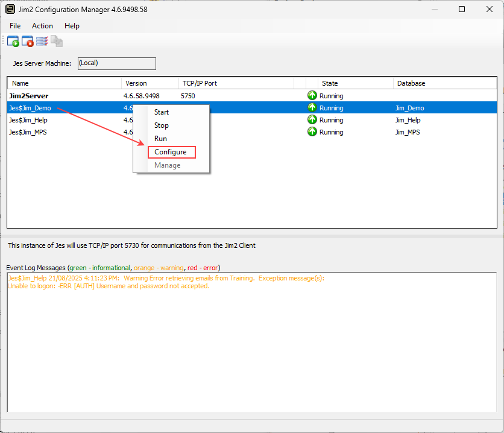
Task: Choose Configure from the context menu
Action: (171, 152)
